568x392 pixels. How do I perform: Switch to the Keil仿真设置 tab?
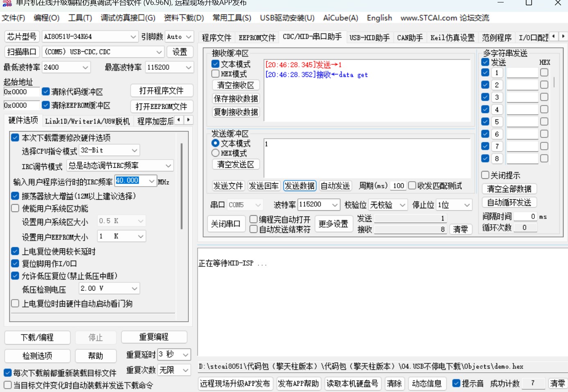tap(452, 37)
